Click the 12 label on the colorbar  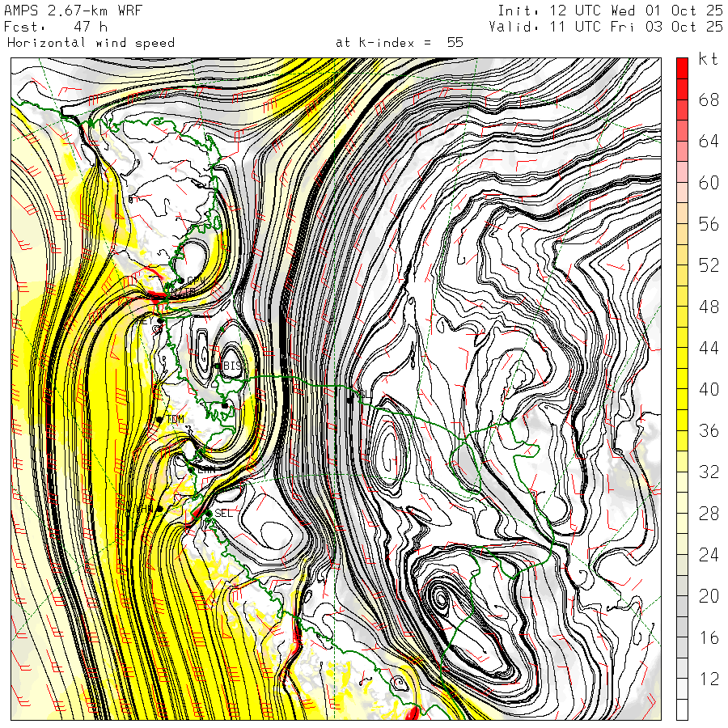pos(709,679)
